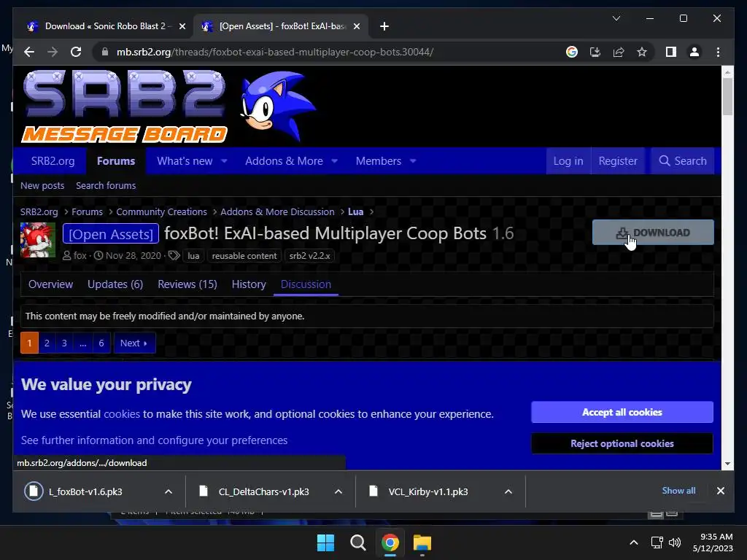The image size is (747, 560).
Task: Open the forum Search button
Action: click(x=682, y=161)
